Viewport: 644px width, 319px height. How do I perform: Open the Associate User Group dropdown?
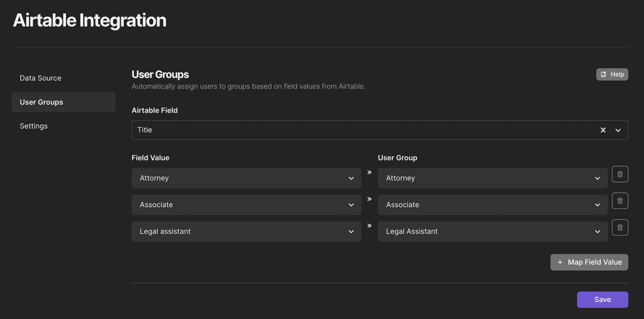point(493,205)
